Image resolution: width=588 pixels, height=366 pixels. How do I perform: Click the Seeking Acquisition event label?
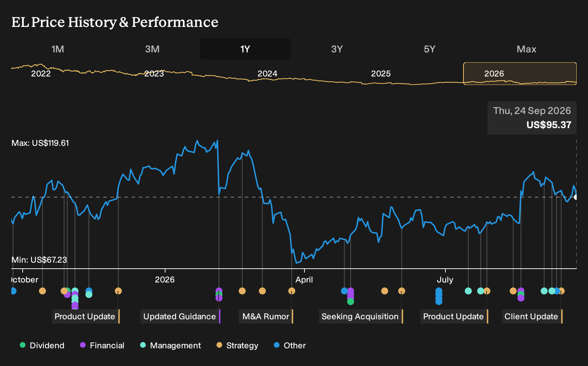(x=361, y=316)
